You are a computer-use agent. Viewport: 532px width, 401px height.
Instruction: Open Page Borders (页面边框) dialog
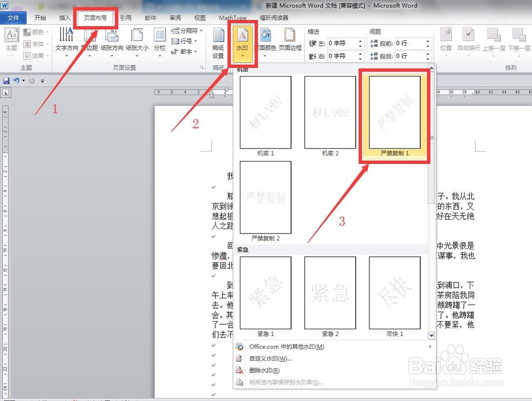point(290,40)
